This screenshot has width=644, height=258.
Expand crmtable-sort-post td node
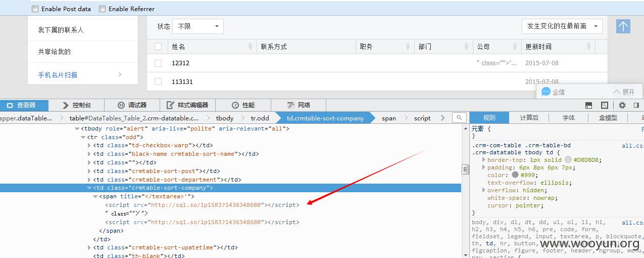click(89, 171)
